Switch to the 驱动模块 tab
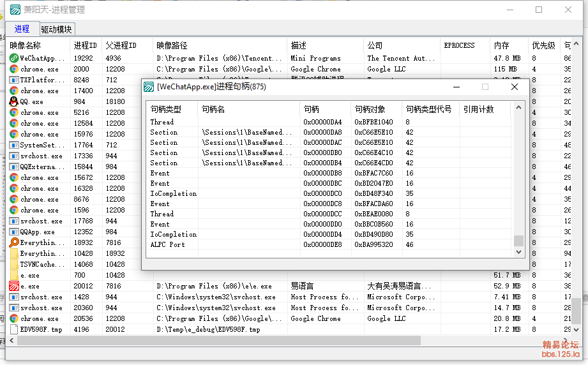This screenshot has width=588, height=365. click(x=56, y=29)
